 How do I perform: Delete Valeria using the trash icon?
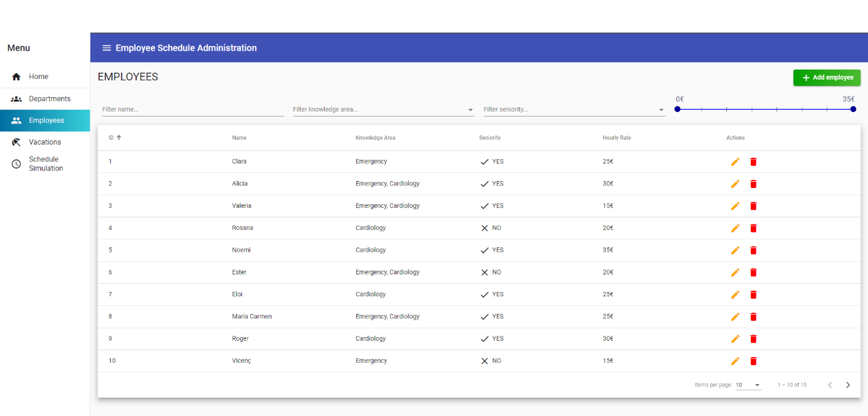[x=753, y=206]
